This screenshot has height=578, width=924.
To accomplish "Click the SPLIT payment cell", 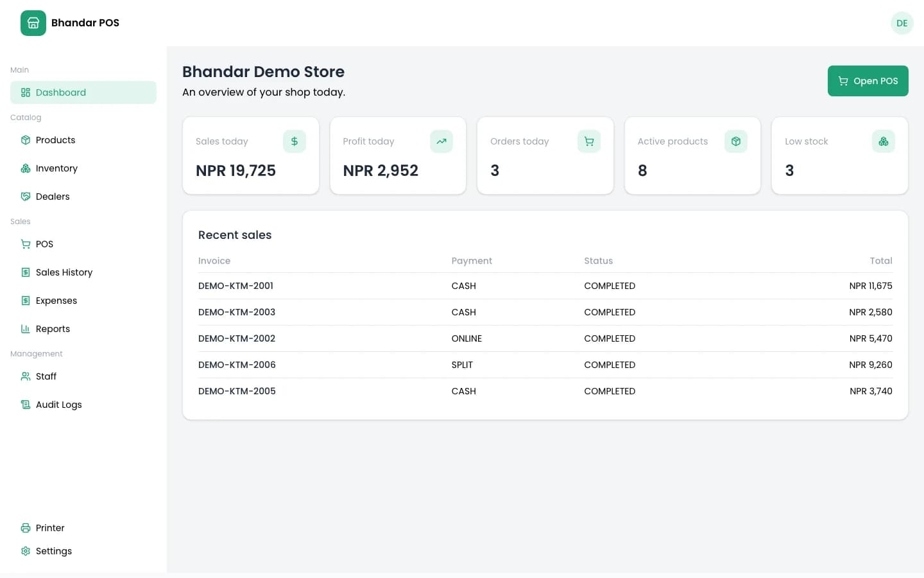I will (x=462, y=365).
